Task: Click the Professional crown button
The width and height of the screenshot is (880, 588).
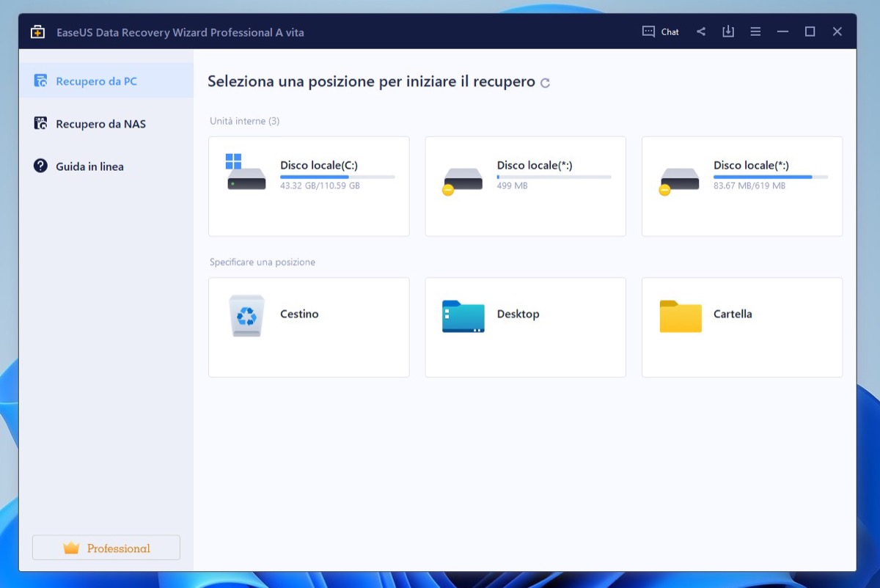Action: 106,548
